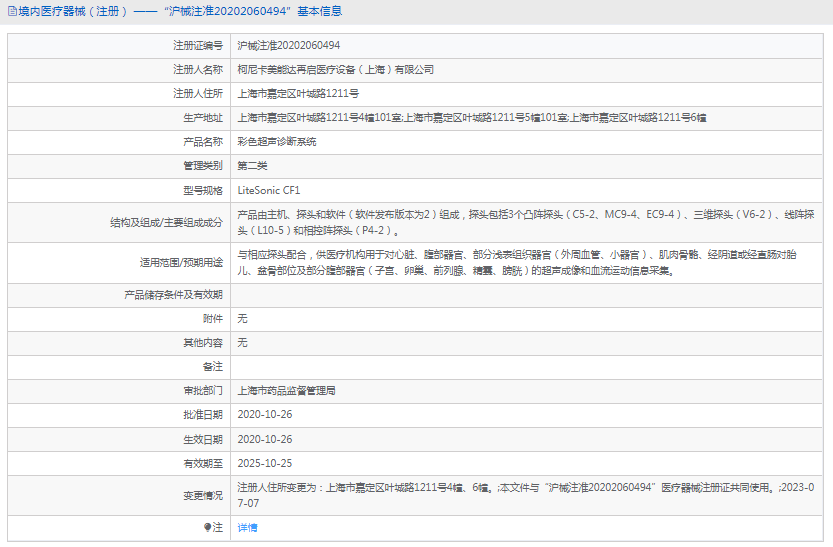Select expiry date 2025-10-25
Viewport: 833px width, 547px height.
265,464
